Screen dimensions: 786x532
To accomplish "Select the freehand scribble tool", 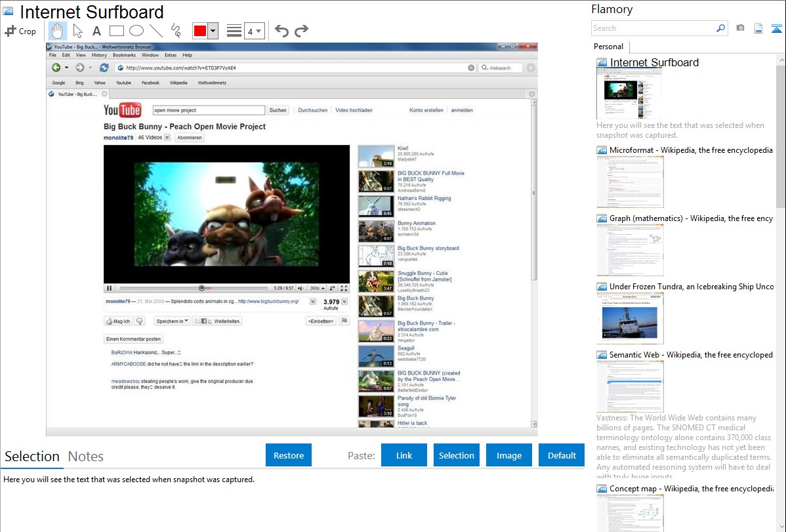I will (176, 31).
